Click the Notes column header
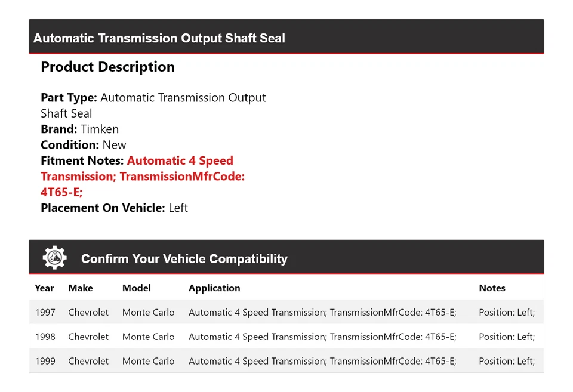 (492, 288)
